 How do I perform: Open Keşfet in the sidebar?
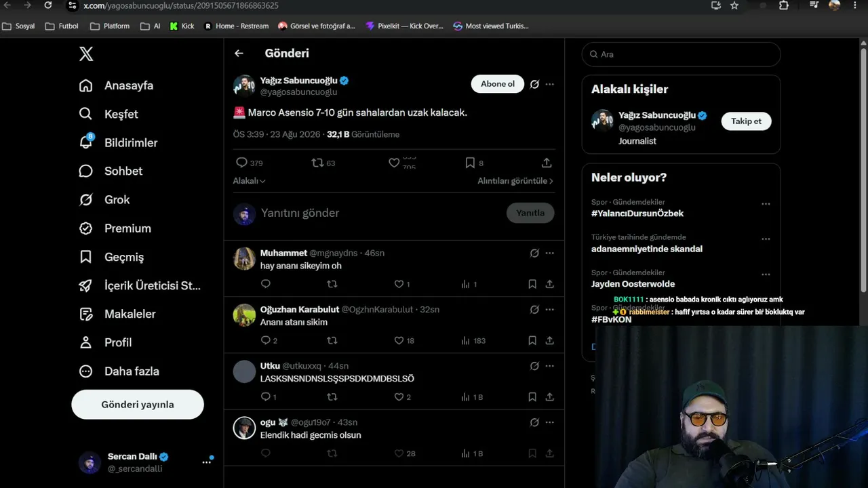point(108,114)
